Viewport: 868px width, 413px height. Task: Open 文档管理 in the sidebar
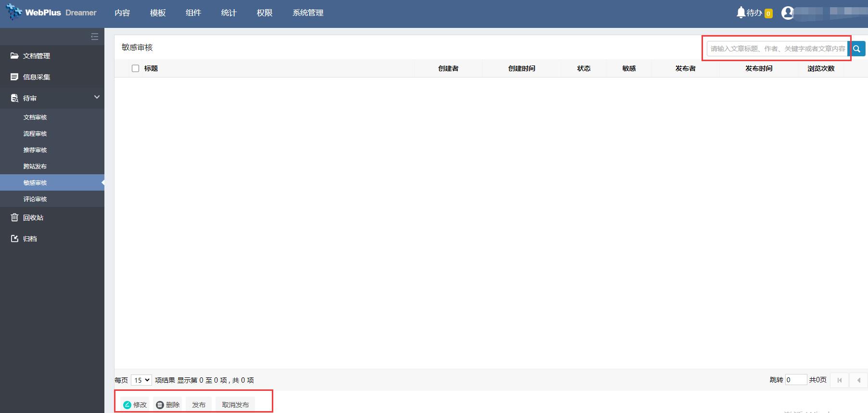coord(52,56)
